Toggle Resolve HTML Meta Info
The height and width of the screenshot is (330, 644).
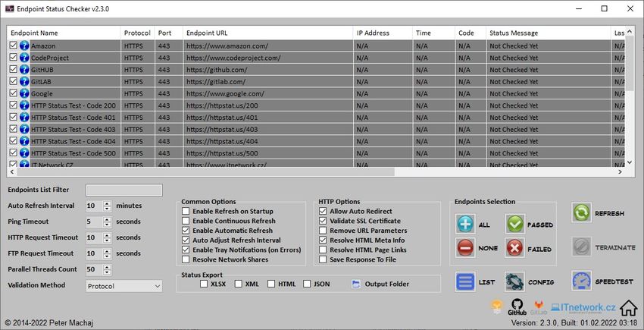(x=323, y=240)
